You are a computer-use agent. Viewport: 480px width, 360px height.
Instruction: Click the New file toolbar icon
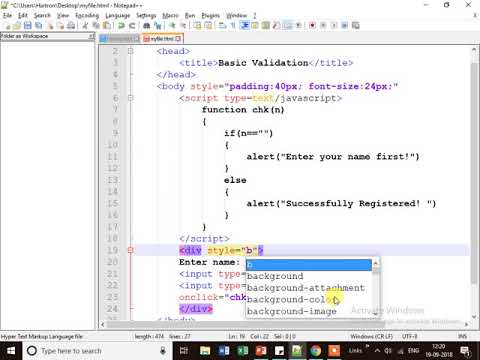click(x=7, y=25)
